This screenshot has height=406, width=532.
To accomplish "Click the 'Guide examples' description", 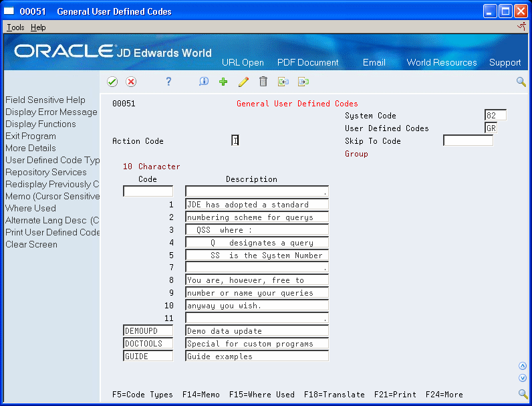I will (x=257, y=356).
